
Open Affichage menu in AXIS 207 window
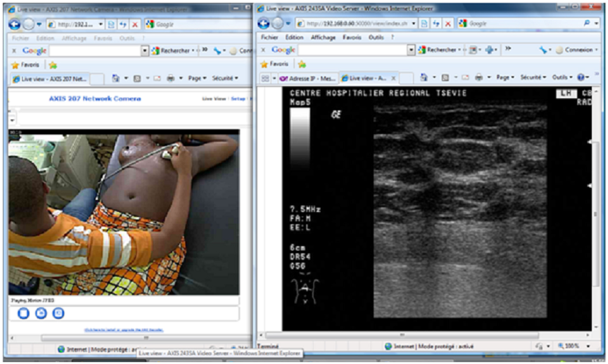(x=74, y=38)
